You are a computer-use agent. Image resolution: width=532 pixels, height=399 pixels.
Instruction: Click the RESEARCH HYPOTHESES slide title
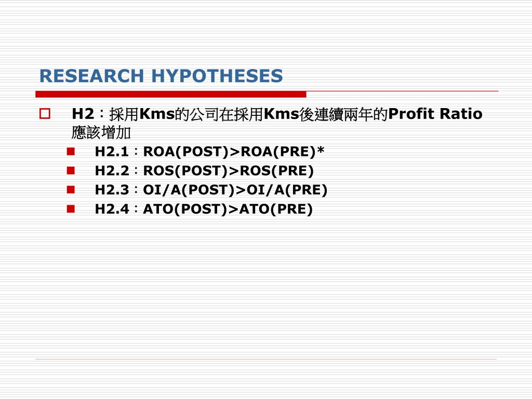(x=161, y=76)
